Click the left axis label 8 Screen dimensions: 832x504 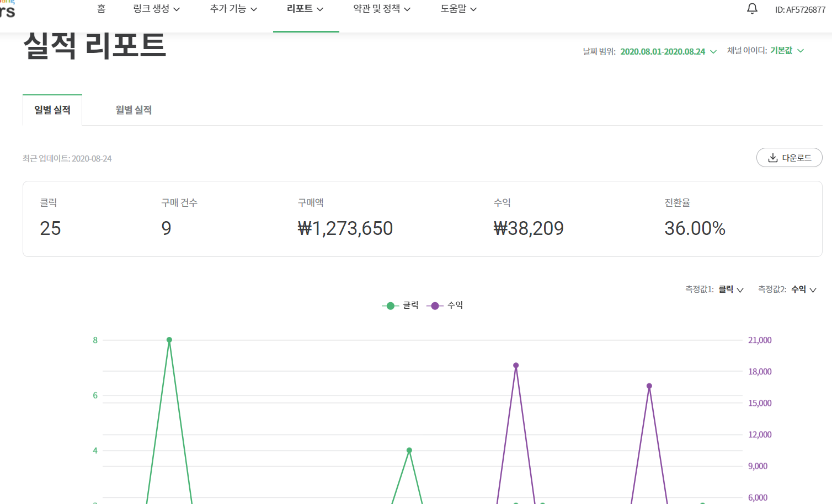click(x=95, y=340)
